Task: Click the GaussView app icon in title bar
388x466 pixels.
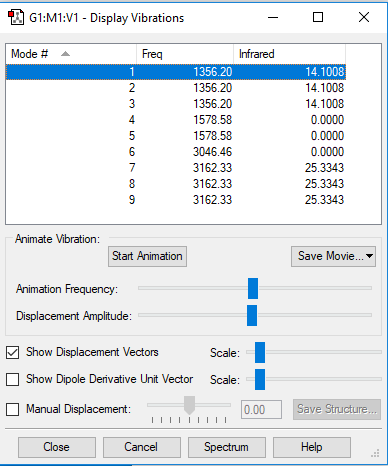Action: (x=16, y=17)
